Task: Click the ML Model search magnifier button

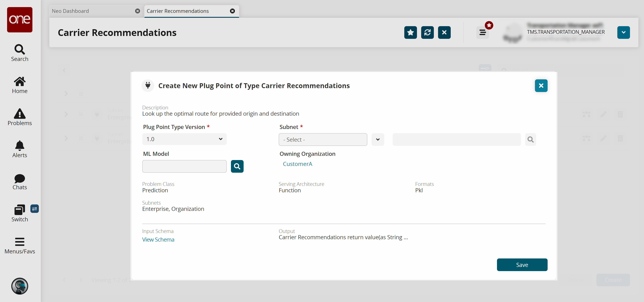Action: (237, 166)
